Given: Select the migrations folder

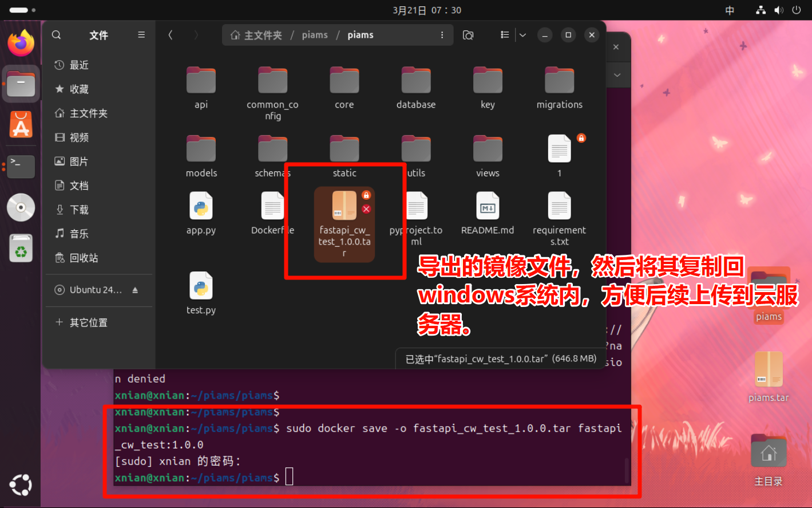Looking at the screenshot, I should [x=560, y=88].
